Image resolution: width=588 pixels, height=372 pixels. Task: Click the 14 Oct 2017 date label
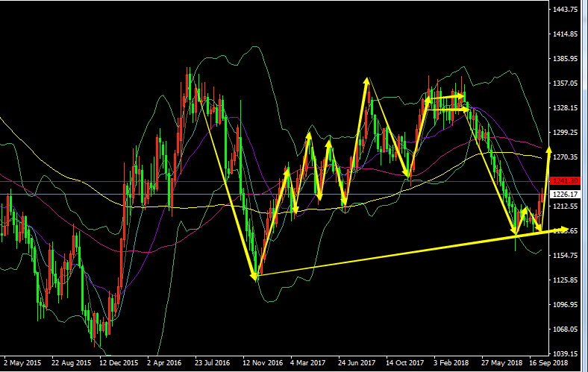[405, 363]
